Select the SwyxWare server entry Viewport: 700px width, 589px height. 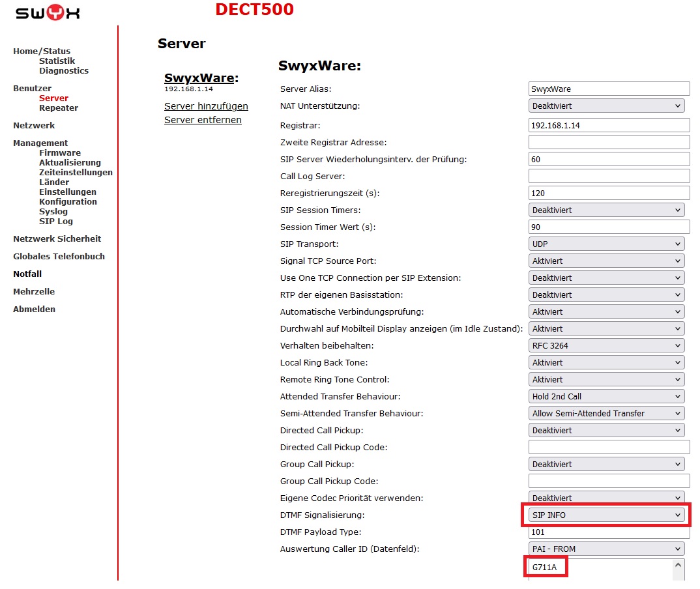coord(201,78)
